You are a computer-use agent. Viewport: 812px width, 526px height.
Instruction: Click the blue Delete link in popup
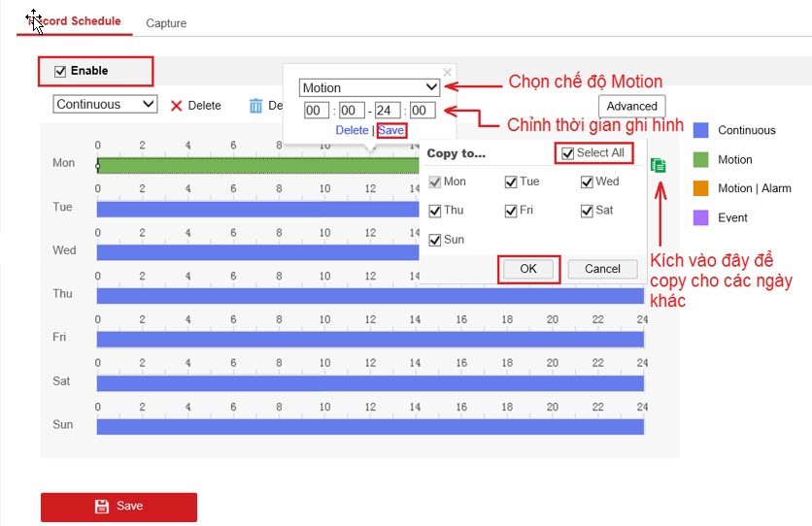(352, 130)
